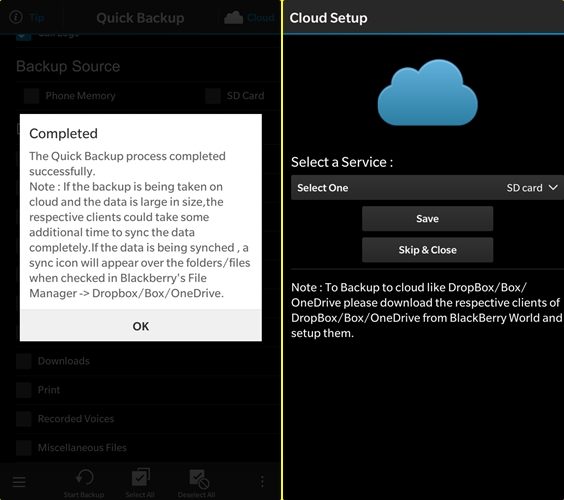Click the Downloads row label
The image size is (564, 500).
click(64, 361)
